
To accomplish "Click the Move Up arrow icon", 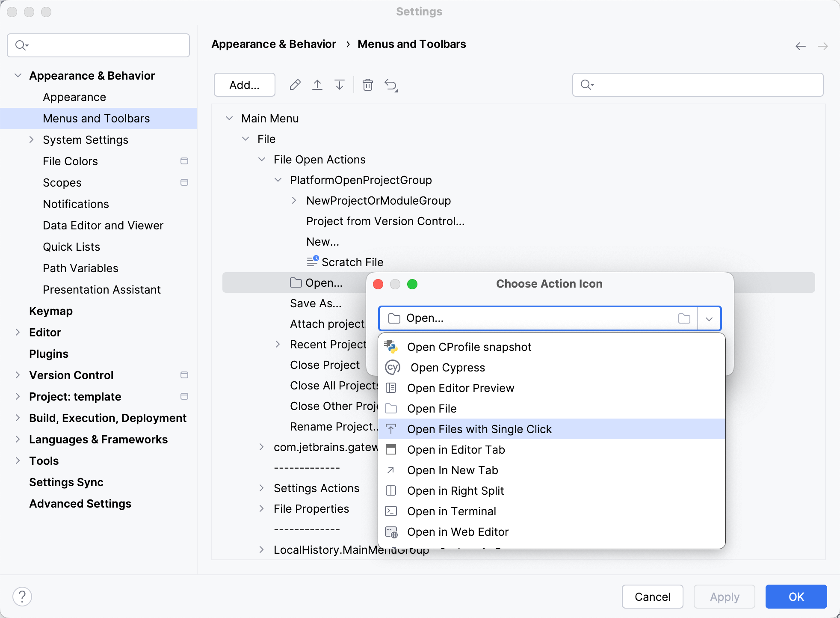I will pos(317,85).
